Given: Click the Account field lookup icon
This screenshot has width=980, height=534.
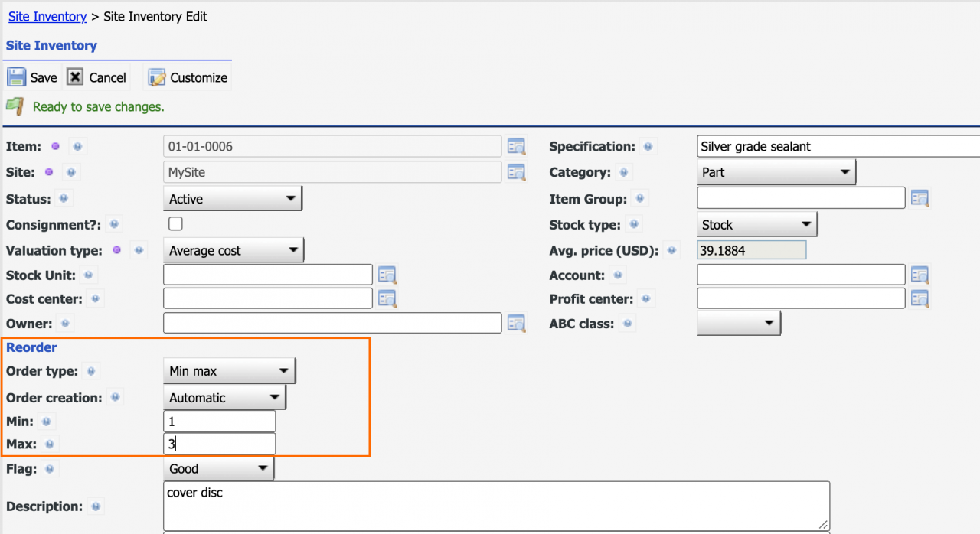Looking at the screenshot, I should point(920,275).
